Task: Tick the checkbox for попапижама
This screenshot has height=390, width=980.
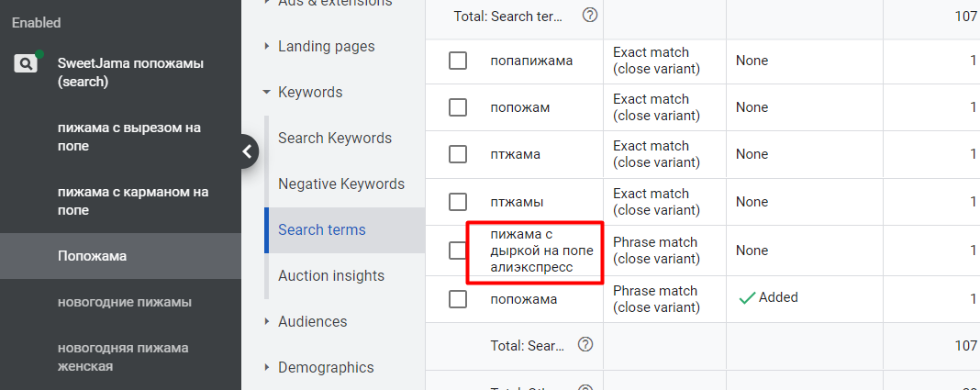Action: tap(458, 61)
